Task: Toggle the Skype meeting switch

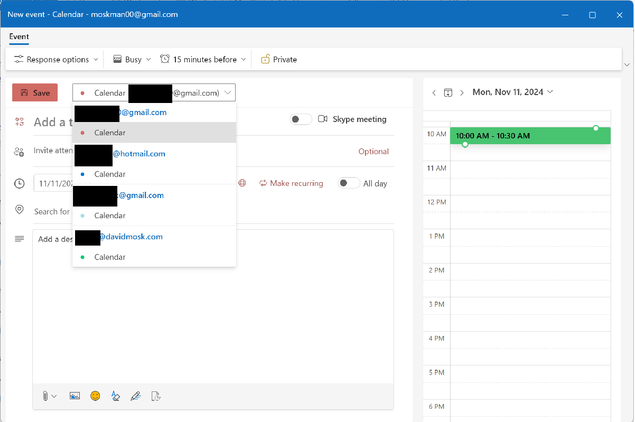Action: pos(300,119)
